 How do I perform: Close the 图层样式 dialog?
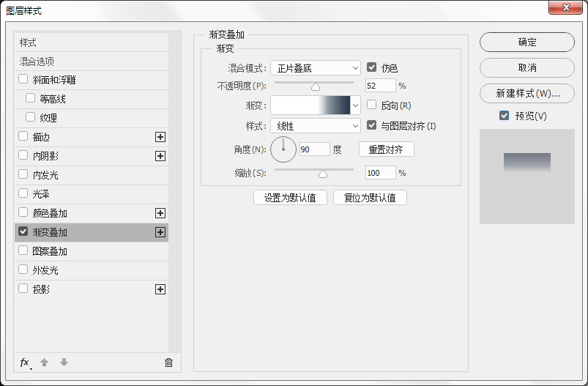coord(566,7)
